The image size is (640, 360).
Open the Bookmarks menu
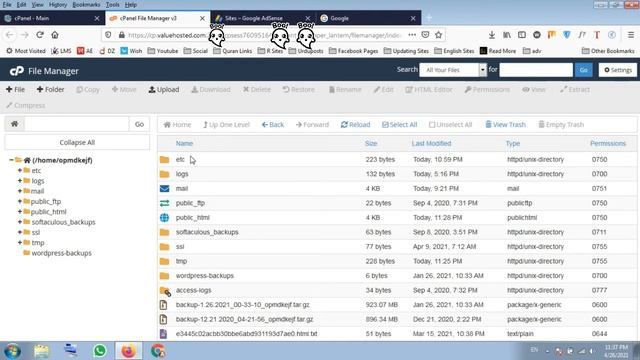coord(86,5)
